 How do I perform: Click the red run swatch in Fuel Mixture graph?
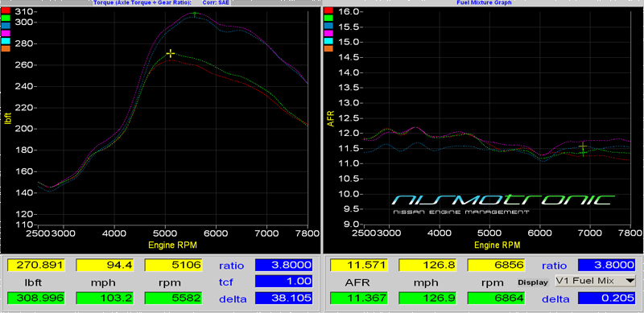328,10
